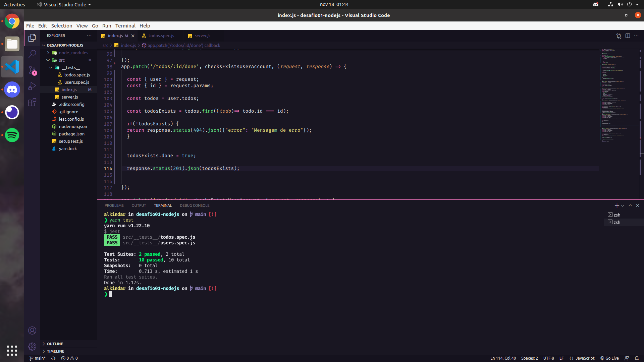This screenshot has width=644, height=362.
Task: Click the Ln 114, Col 40 indicator
Action: coord(503,358)
